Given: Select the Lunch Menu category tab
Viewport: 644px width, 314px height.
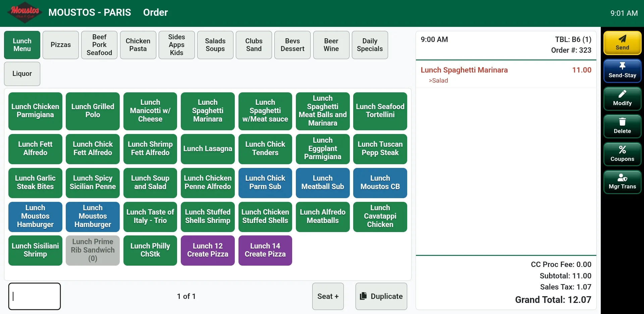Looking at the screenshot, I should pyautogui.click(x=22, y=45).
